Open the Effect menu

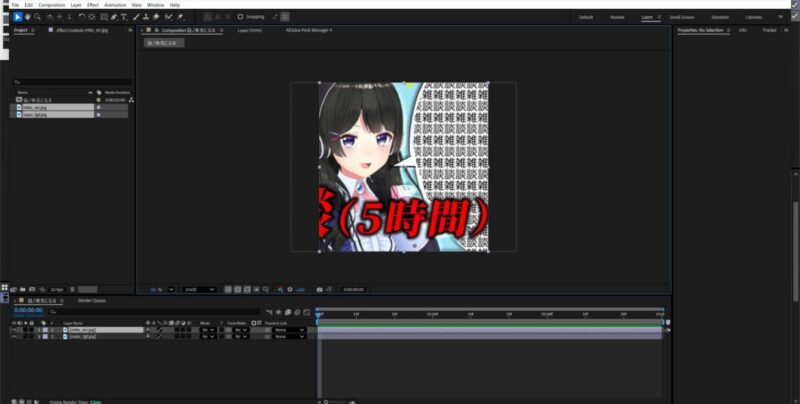tap(93, 5)
